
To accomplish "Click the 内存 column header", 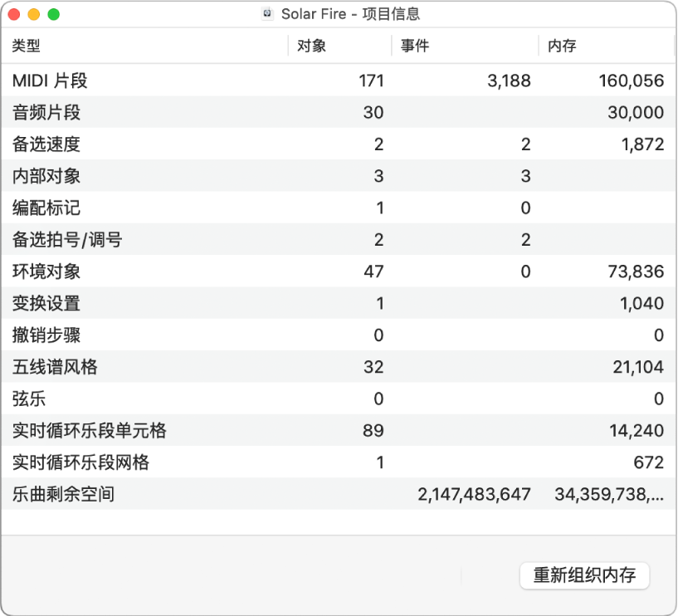I will [561, 46].
